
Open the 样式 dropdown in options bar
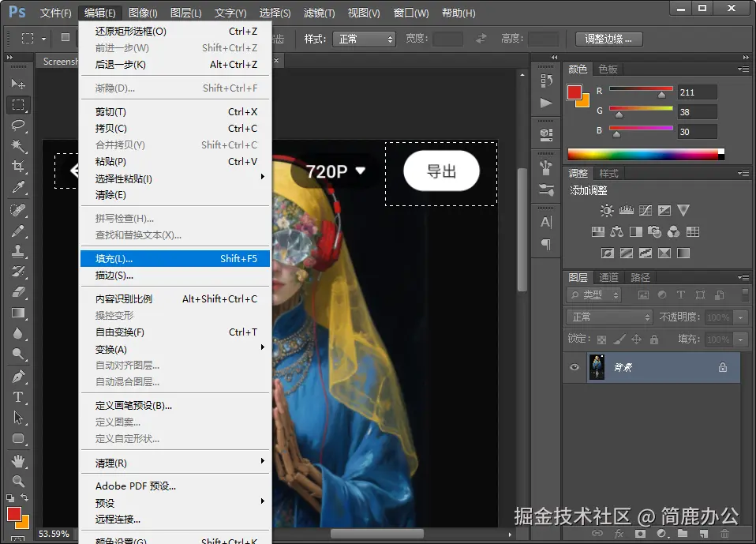364,38
